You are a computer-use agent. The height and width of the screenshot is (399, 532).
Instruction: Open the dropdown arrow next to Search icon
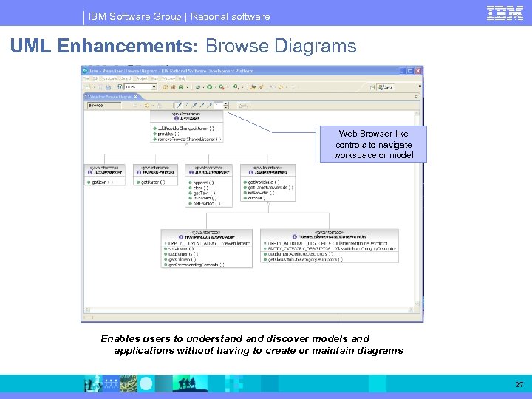pyautogui.click(x=243, y=87)
